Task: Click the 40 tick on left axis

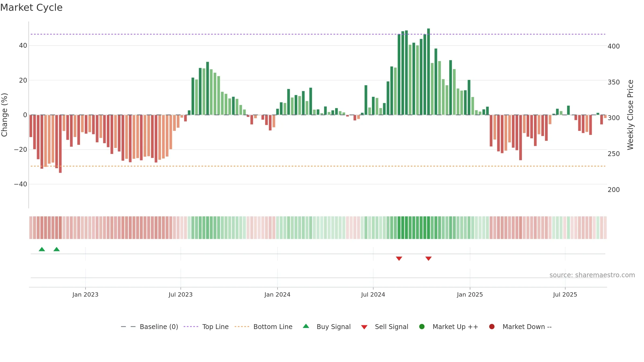Action: pyautogui.click(x=23, y=46)
